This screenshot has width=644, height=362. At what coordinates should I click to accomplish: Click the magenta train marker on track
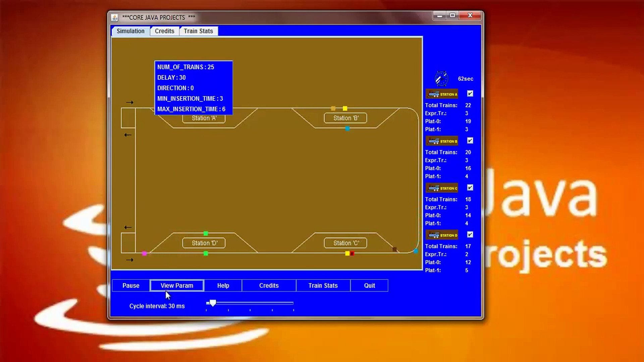144,253
